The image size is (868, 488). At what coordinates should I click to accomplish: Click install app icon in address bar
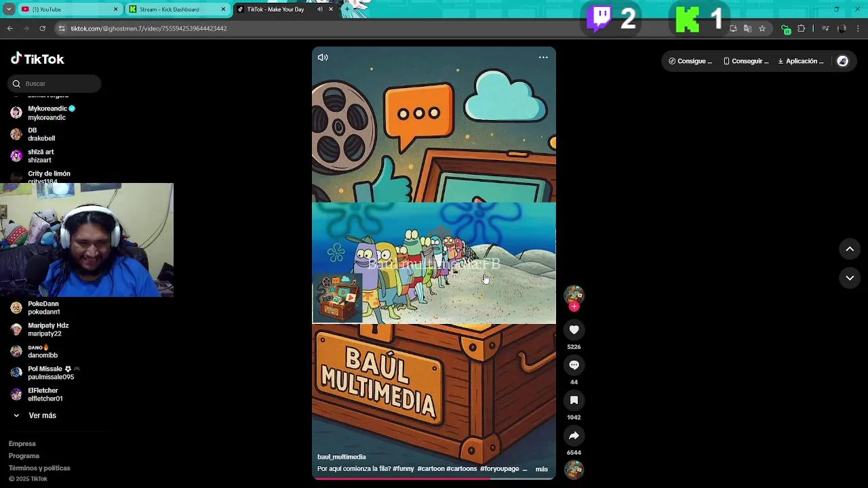pyautogui.click(x=733, y=28)
